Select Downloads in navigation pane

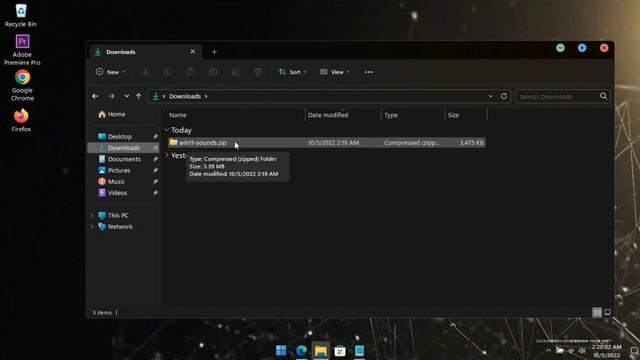click(124, 148)
